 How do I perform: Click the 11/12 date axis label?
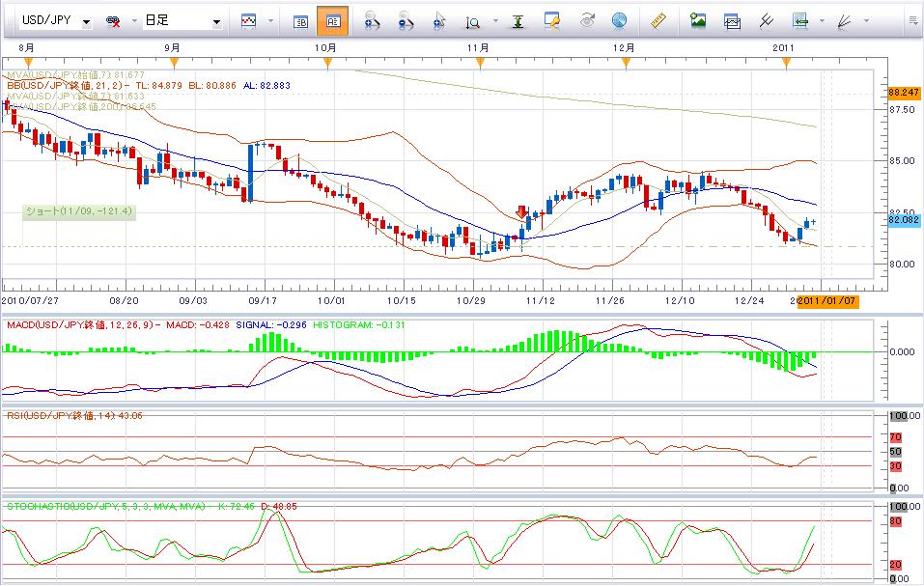pyautogui.click(x=541, y=301)
